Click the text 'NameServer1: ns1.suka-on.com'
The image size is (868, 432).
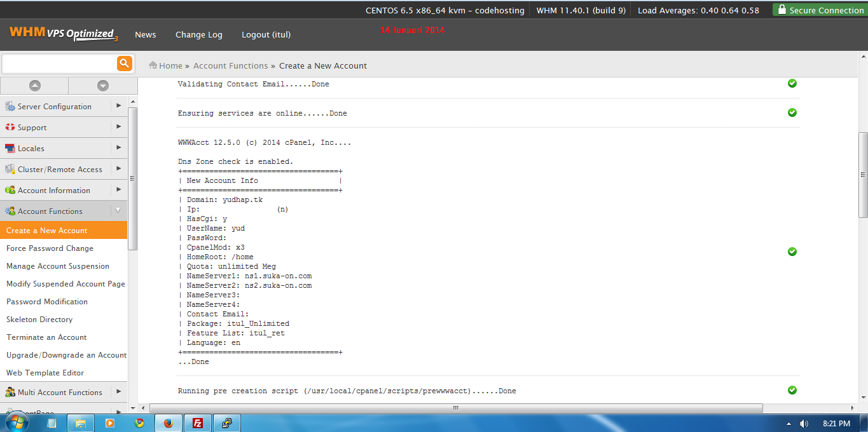[x=249, y=276]
